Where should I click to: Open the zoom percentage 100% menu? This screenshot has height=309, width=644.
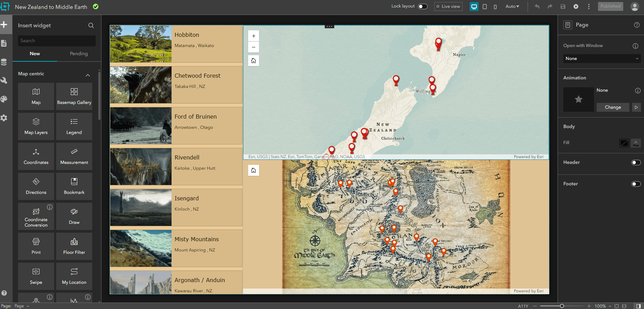[602, 306]
